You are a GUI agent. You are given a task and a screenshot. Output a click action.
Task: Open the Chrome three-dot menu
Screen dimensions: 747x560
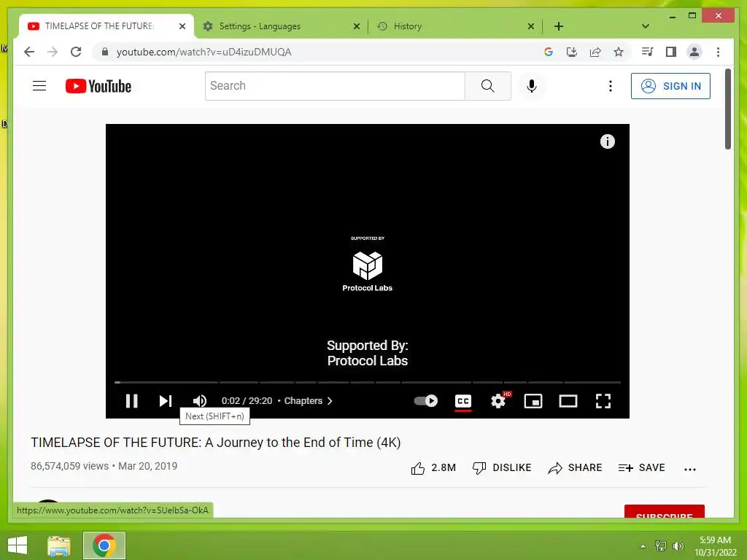pos(718,52)
